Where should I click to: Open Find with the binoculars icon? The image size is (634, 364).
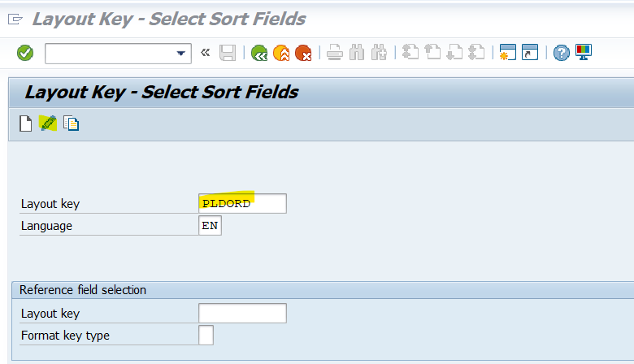click(357, 53)
